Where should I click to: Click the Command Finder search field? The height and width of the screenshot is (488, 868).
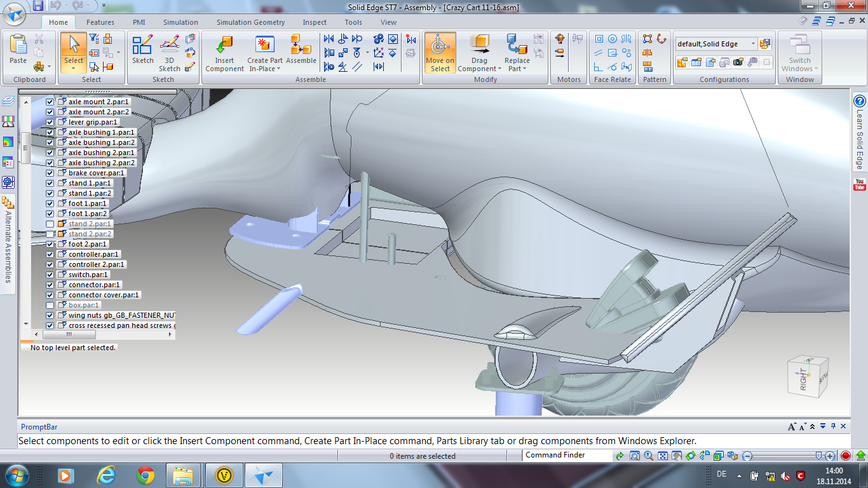point(567,455)
